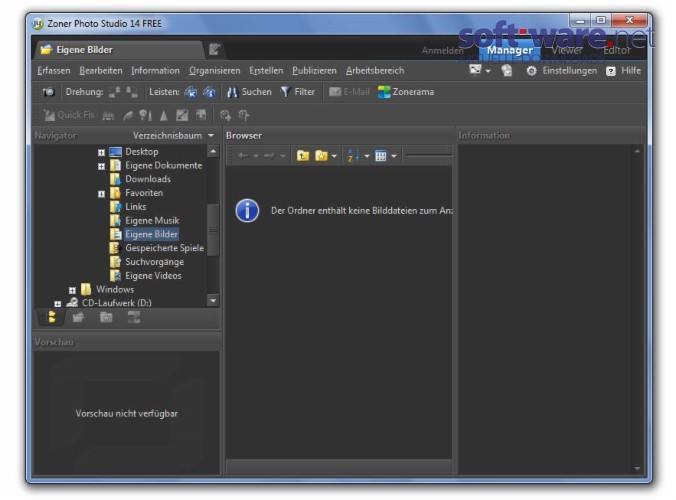The image size is (676, 500).
Task: Switch to the Editor tab
Action: (617, 50)
